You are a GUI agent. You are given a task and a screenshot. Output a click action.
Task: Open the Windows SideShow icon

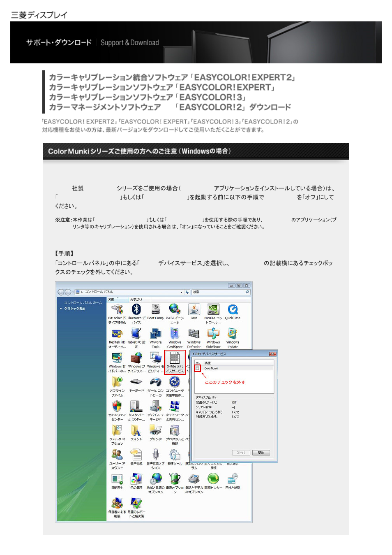pos(213,338)
